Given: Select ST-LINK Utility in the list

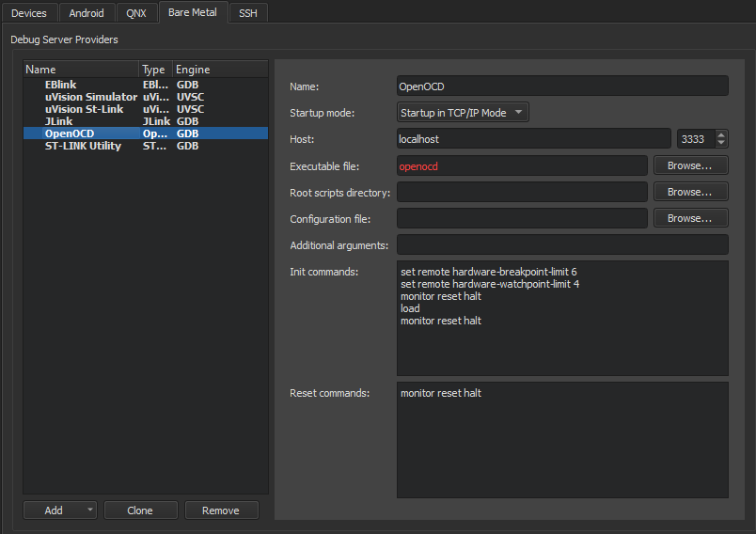Looking at the screenshot, I should click(x=83, y=146).
